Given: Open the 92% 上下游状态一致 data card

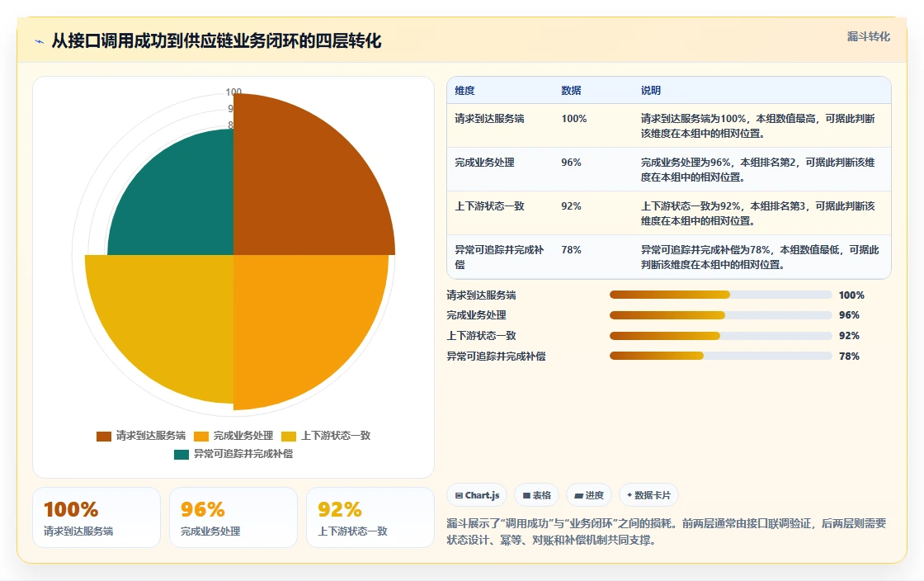Looking at the screenshot, I should click(370, 517).
